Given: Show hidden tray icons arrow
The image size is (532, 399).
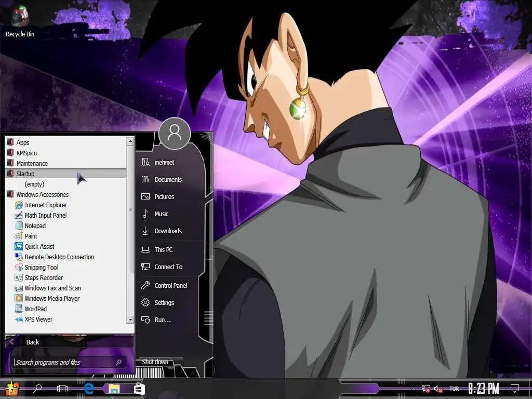Looking at the screenshot, I should pyautogui.click(x=413, y=389).
